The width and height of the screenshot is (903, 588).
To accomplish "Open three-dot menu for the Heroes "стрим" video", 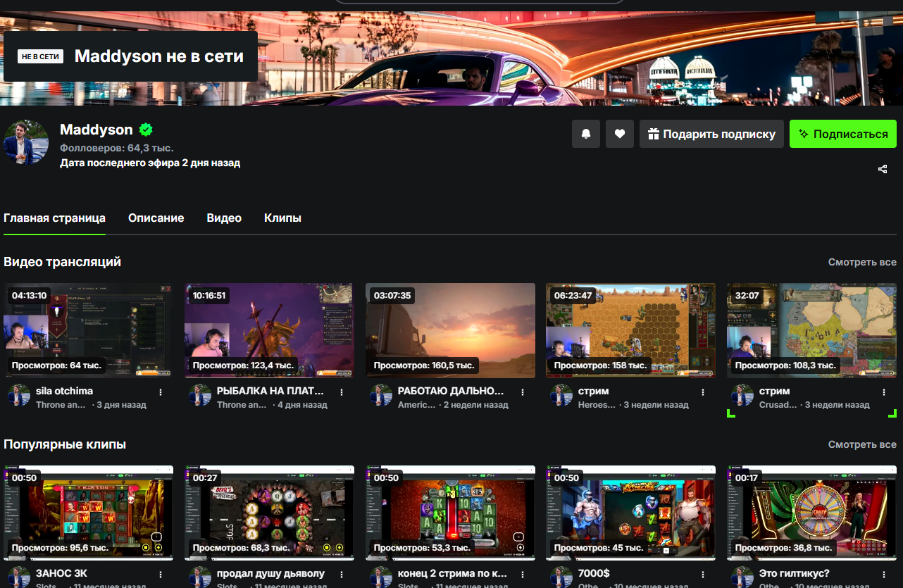I will pos(703,392).
